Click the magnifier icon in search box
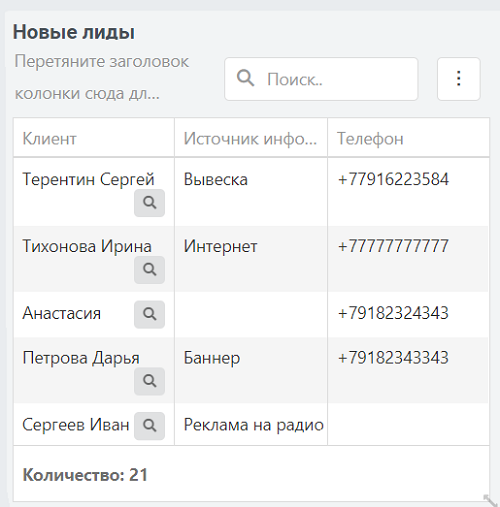The width and height of the screenshot is (500, 507). pos(245,78)
